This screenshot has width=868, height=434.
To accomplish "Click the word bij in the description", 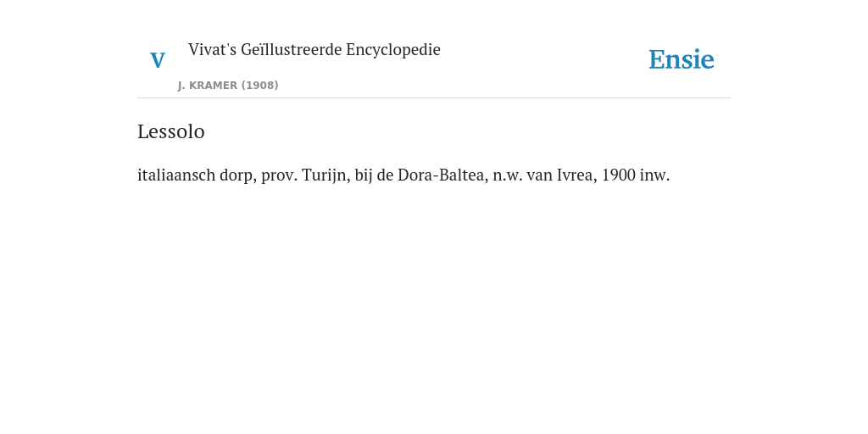I will (x=363, y=175).
